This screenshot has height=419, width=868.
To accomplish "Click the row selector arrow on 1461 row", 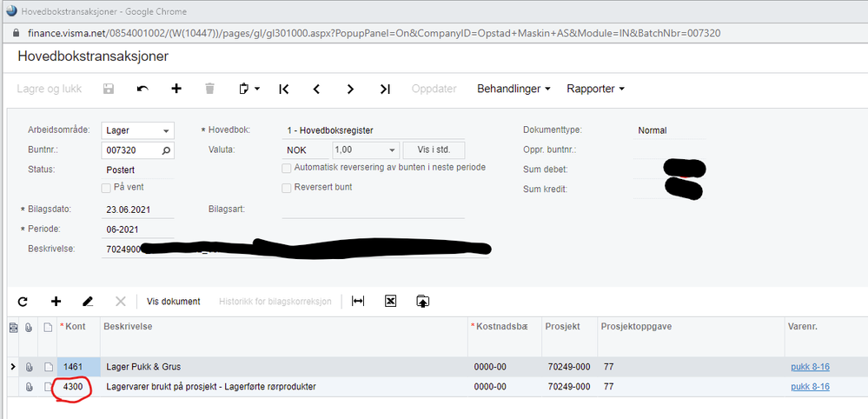I will click(x=13, y=367).
